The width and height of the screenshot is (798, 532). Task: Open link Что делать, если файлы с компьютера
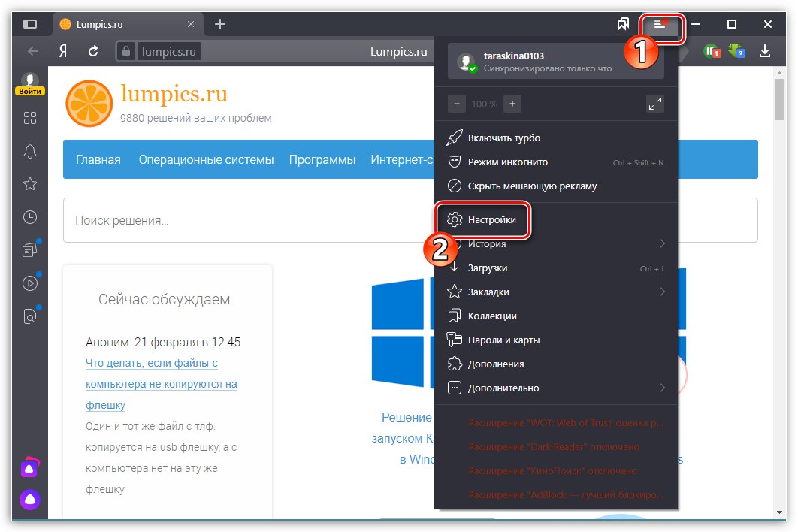point(161,384)
